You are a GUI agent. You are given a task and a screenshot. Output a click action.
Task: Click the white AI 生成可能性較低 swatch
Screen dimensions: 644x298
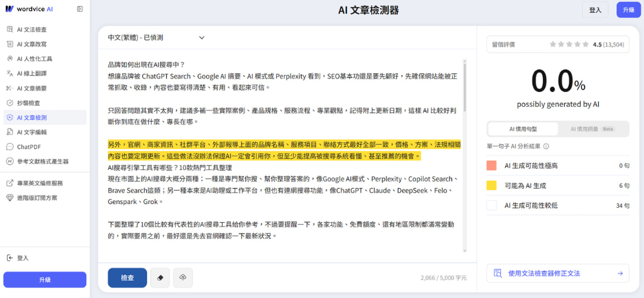pos(491,205)
